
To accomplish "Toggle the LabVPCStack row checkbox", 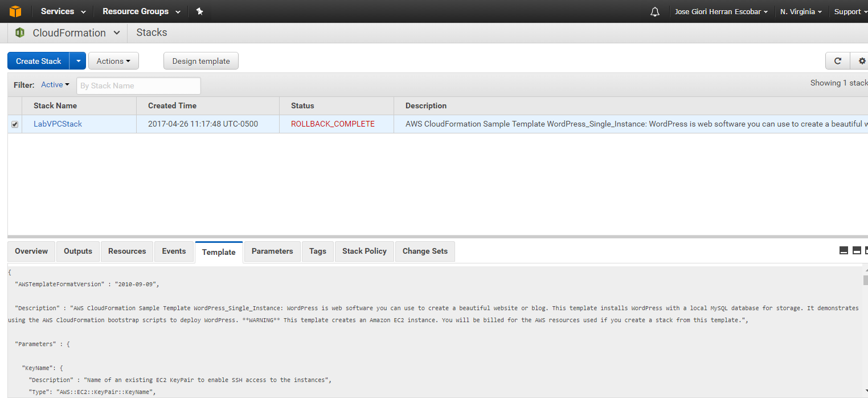I will (15, 124).
